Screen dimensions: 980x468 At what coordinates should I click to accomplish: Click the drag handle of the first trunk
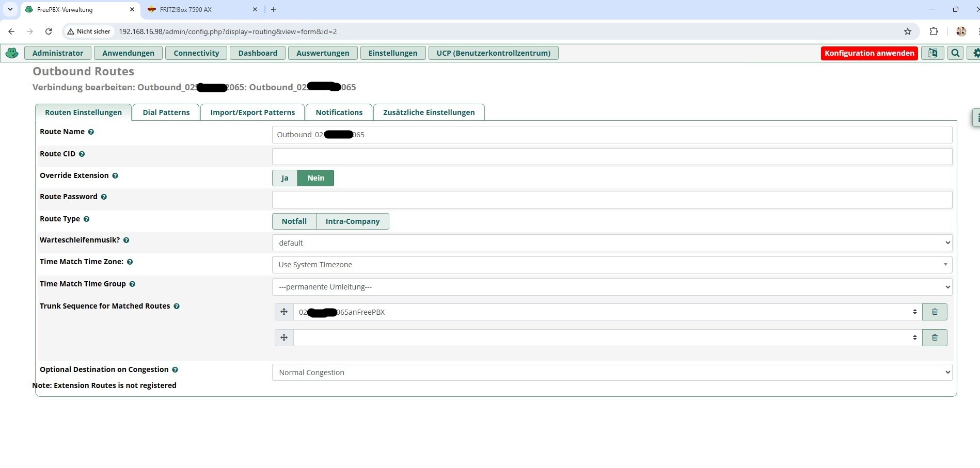[x=284, y=312]
